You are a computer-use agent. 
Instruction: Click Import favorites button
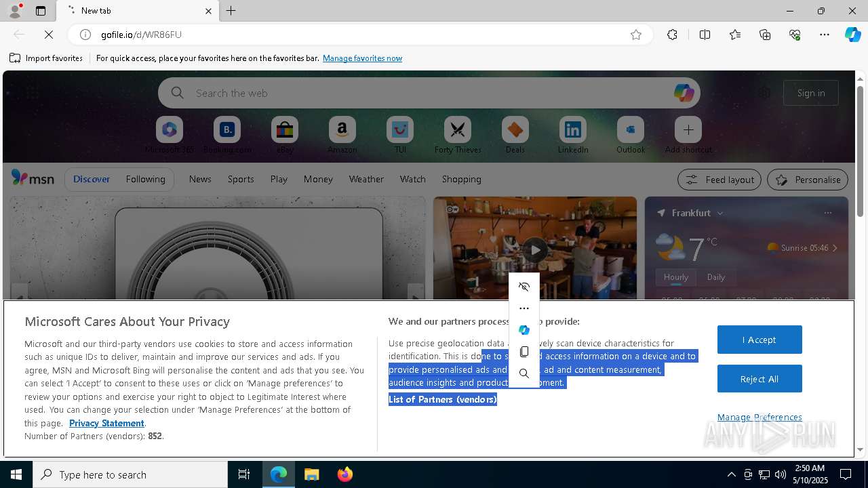coord(46,58)
